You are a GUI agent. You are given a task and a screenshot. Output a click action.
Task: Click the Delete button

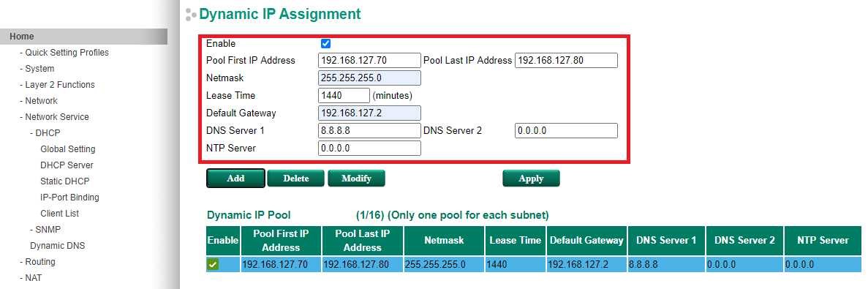pos(296,179)
